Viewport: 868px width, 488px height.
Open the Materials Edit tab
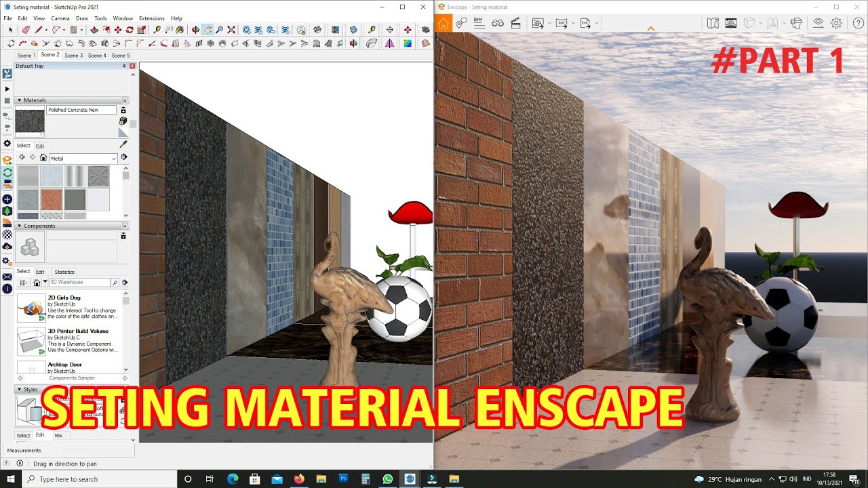40,146
